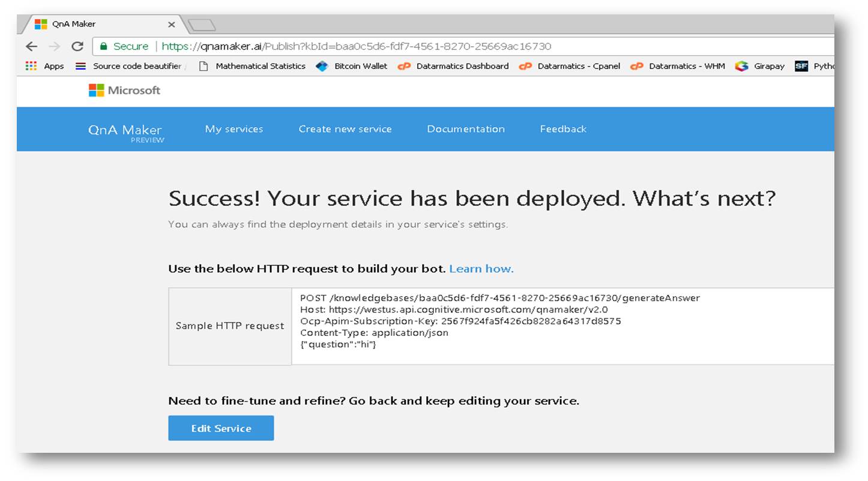Open My services menu item
Viewport: 868px width, 481px height.
[x=234, y=129]
